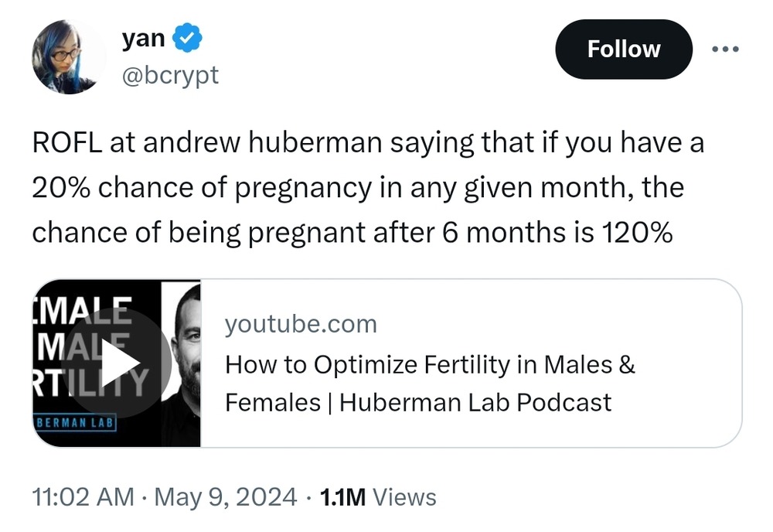Click the Huberman Lab label in thumbnail
Viewport: 773px width, 532px height.
pyautogui.click(x=76, y=425)
